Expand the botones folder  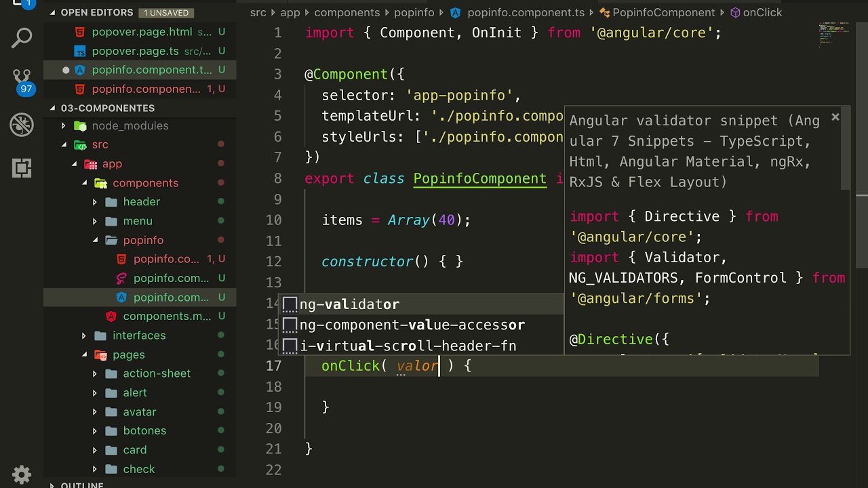[x=95, y=430]
